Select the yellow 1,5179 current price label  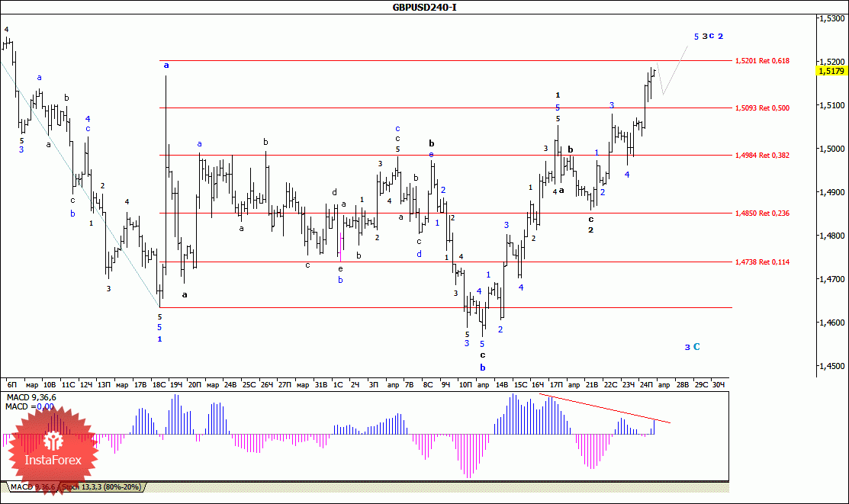click(831, 71)
